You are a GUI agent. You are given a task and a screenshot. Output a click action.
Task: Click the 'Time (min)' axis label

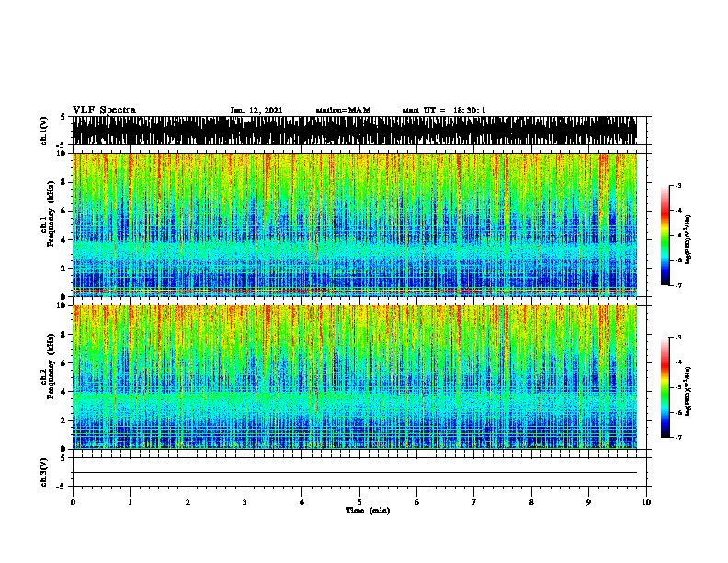point(368,511)
